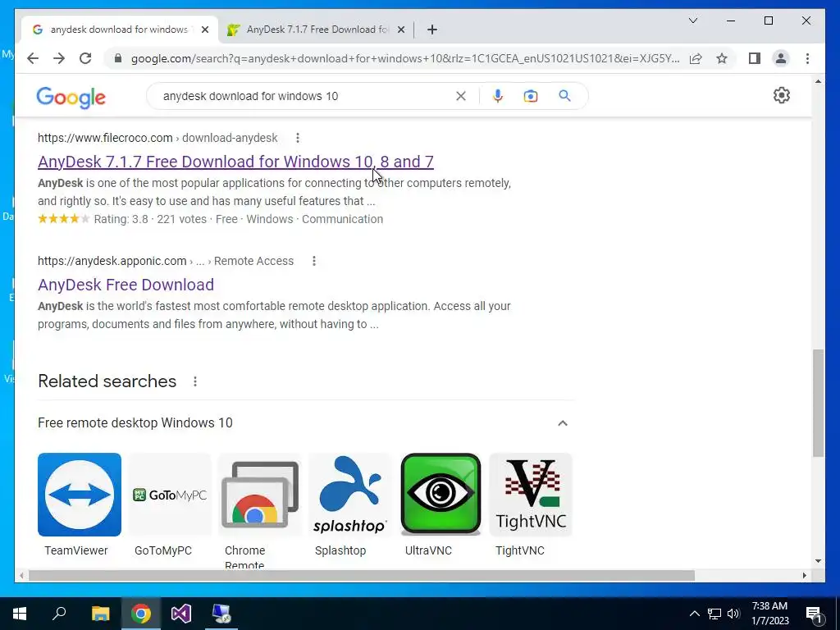Open network status tray icon

pos(714,614)
